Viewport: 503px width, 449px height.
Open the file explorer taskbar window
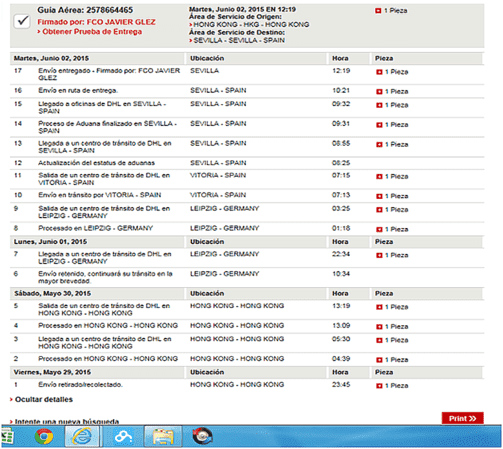point(163,436)
